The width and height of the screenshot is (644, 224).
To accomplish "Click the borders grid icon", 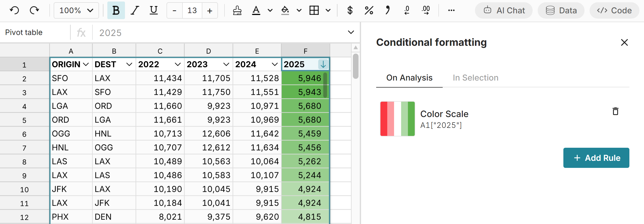I will (314, 11).
